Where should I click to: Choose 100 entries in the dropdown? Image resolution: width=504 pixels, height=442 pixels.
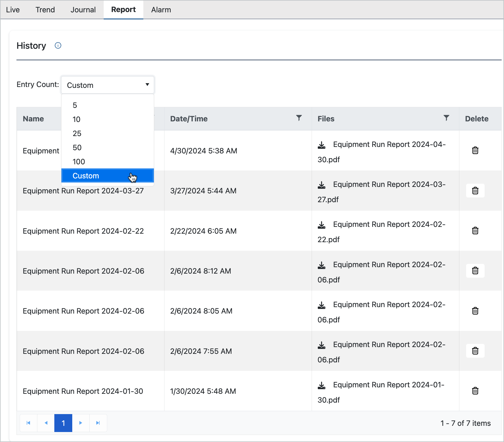click(x=79, y=162)
